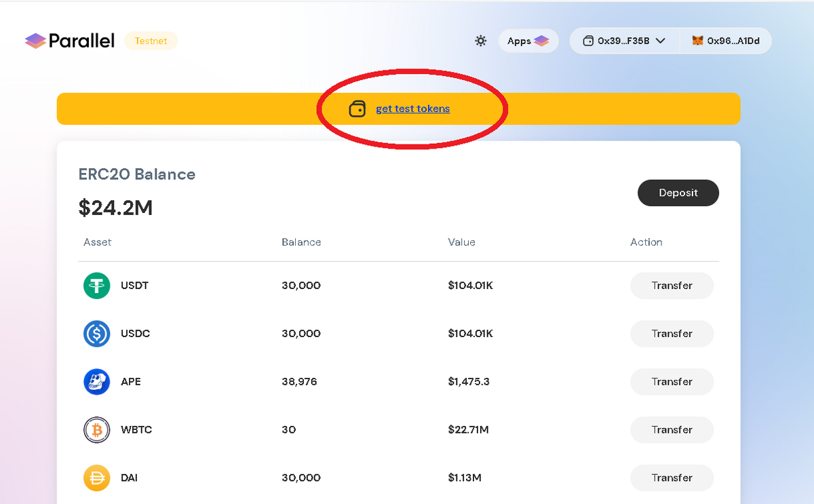Click the Parallel logo icon
814x504 pixels.
[x=35, y=41]
